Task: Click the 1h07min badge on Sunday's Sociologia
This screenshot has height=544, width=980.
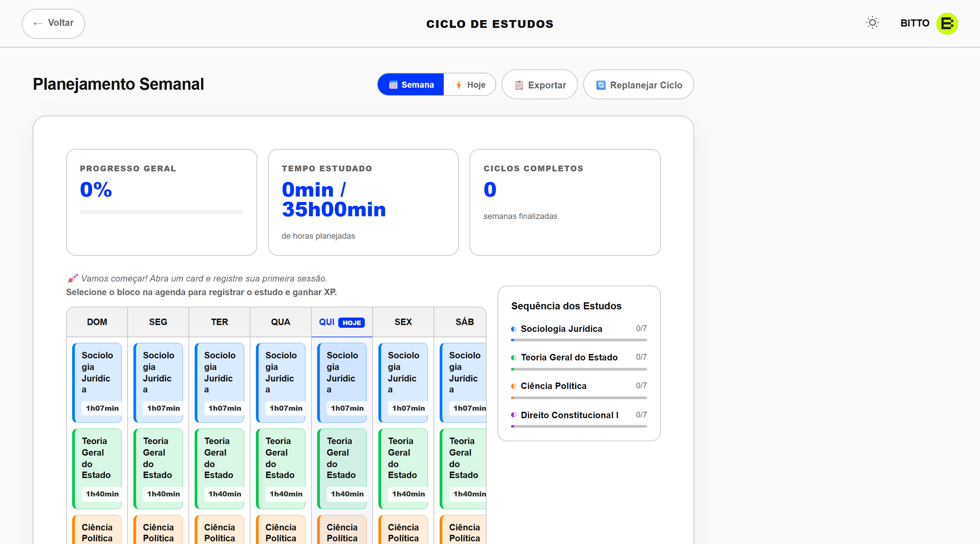Action: 102,408
